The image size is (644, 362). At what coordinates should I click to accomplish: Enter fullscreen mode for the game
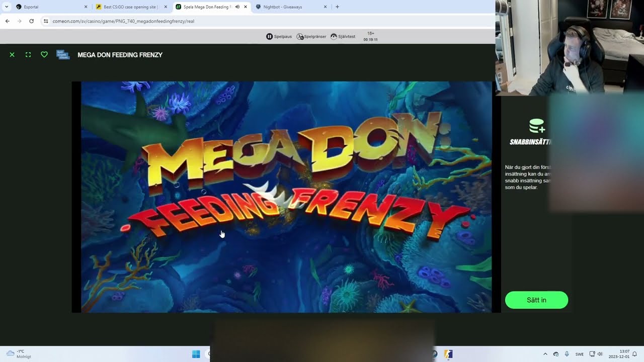point(28,55)
